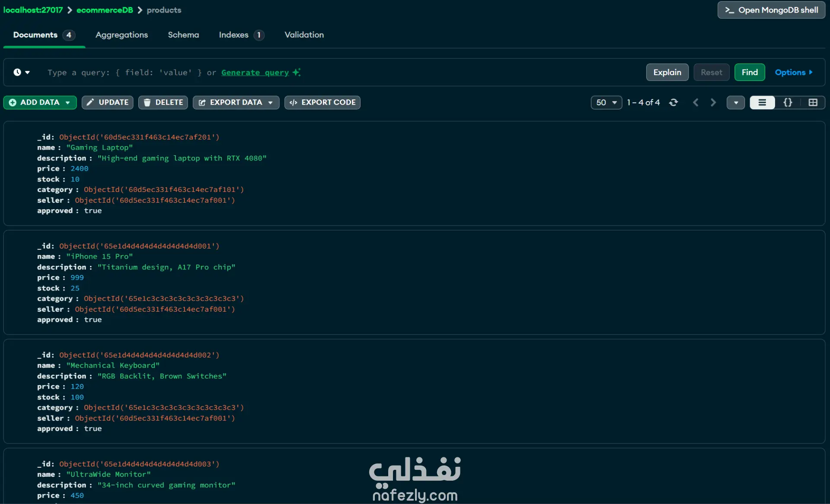Click the stock value 10

(x=75, y=179)
